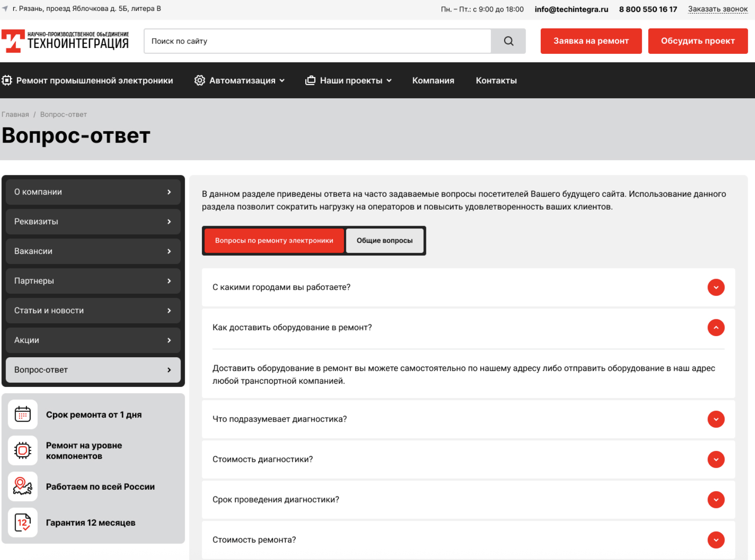Click the Technointegra logo
Screen dimensions: 755x560
tap(65, 41)
